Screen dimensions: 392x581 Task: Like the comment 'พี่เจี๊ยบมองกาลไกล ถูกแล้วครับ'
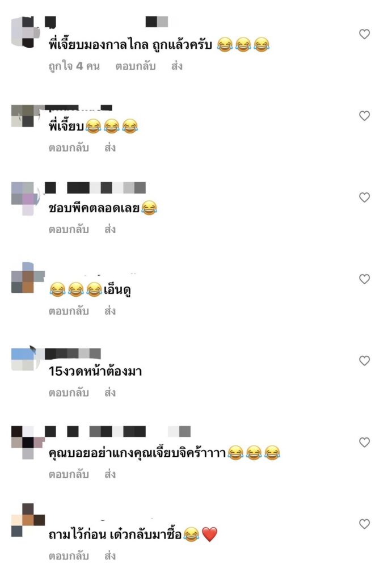(x=364, y=34)
